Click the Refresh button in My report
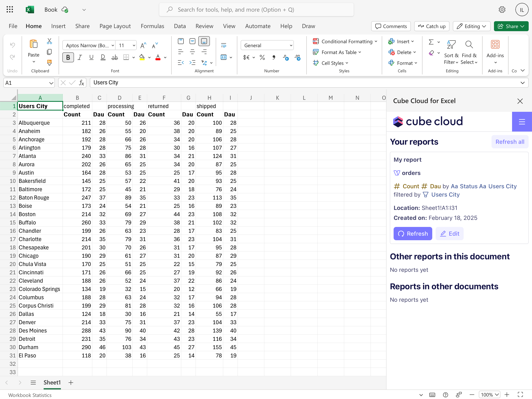 [413, 234]
